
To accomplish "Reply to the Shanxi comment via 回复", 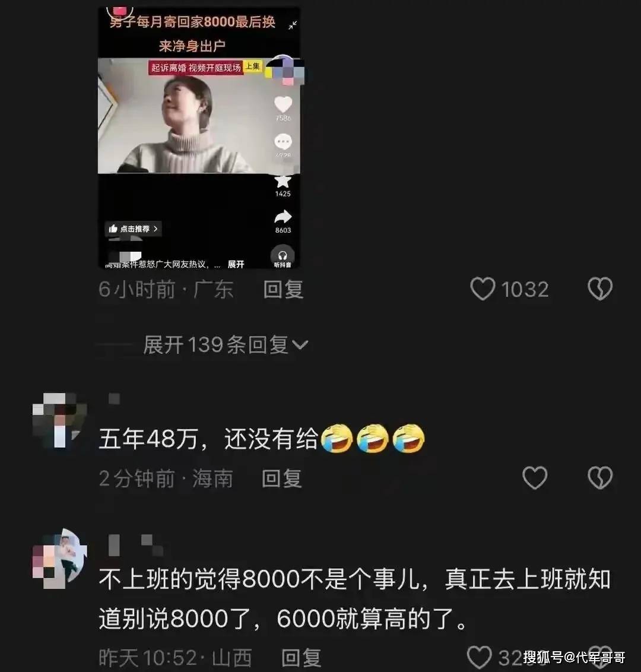I will tap(302, 657).
